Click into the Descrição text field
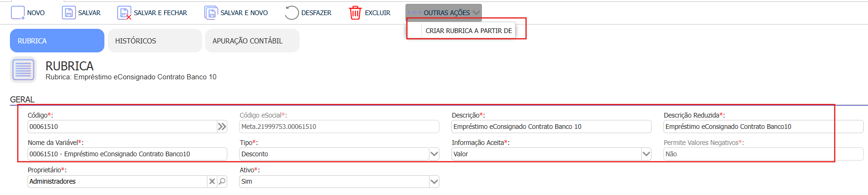Screen dimensions: 868x195 pos(551,127)
